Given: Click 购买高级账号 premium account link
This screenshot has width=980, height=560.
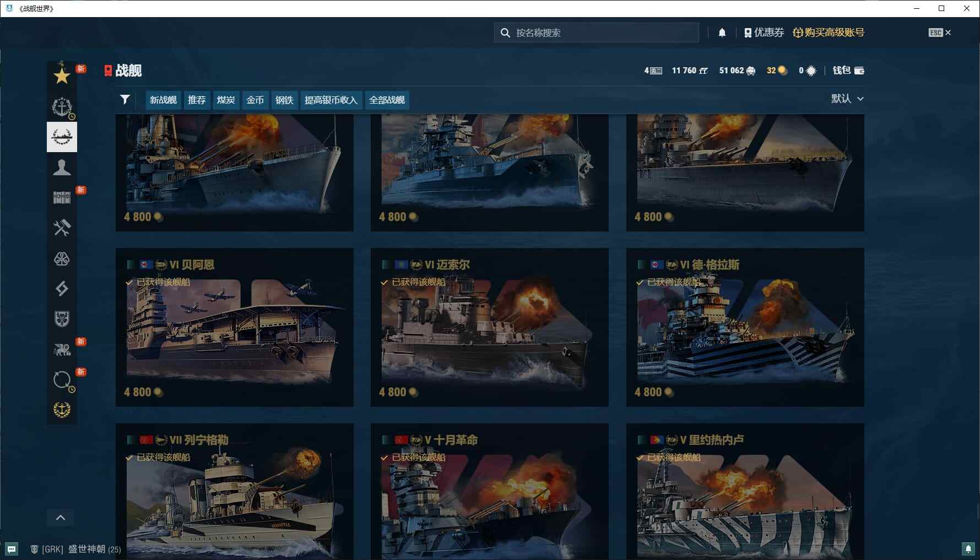Looking at the screenshot, I should click(x=829, y=33).
